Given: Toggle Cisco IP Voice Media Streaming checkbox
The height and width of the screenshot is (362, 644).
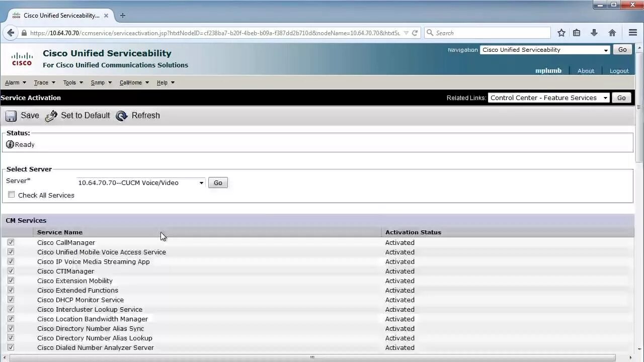Looking at the screenshot, I should tap(11, 261).
